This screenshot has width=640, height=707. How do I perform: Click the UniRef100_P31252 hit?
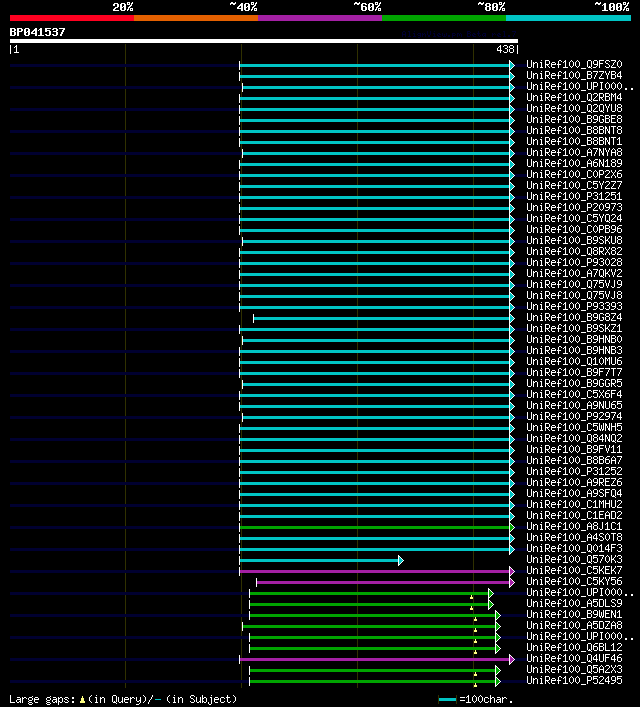tap(574, 471)
